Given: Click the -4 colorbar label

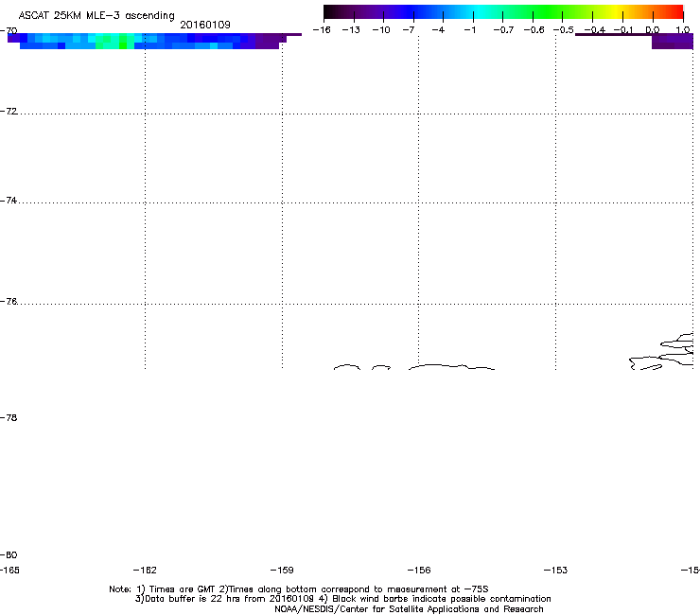Looking at the screenshot, I should coord(438,30).
